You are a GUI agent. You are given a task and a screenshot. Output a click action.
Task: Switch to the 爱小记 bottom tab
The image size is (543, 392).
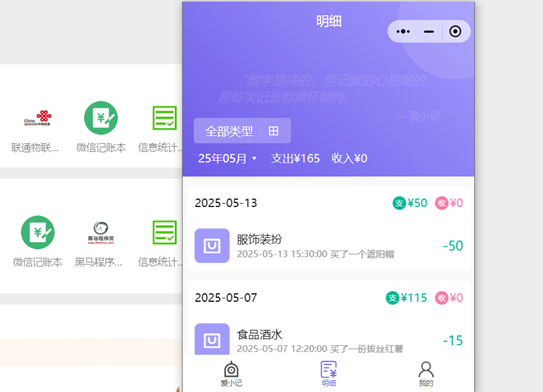[x=231, y=374]
